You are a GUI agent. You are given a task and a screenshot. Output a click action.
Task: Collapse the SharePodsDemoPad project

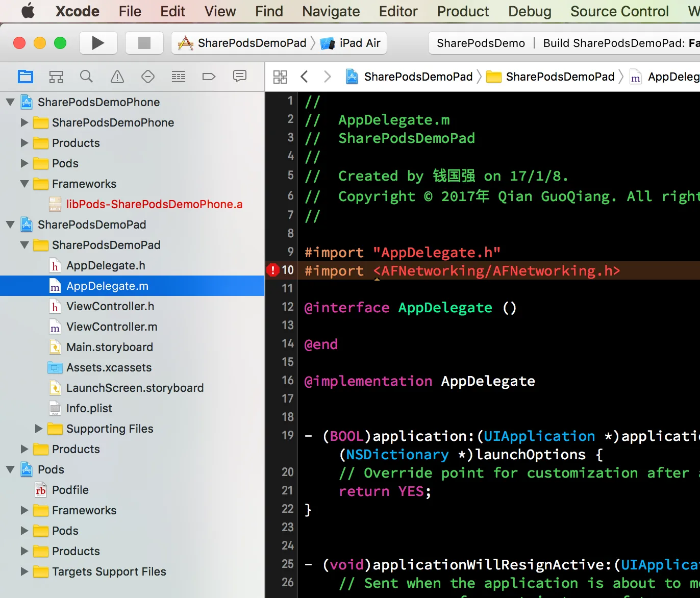[x=10, y=225]
